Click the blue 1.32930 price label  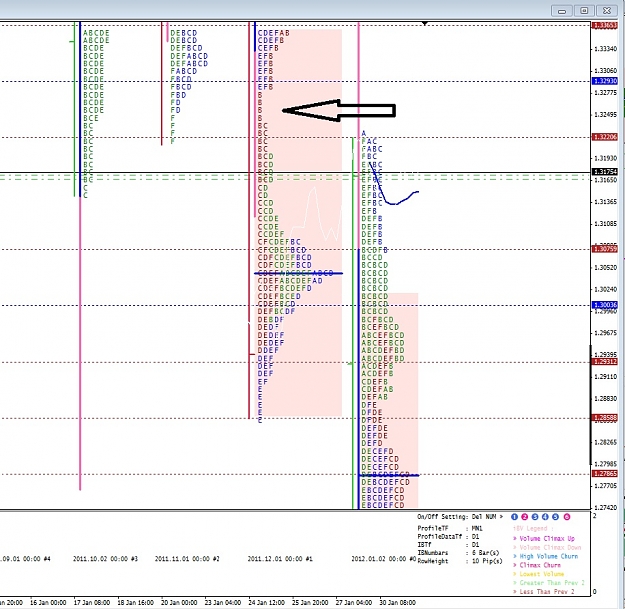[605, 81]
